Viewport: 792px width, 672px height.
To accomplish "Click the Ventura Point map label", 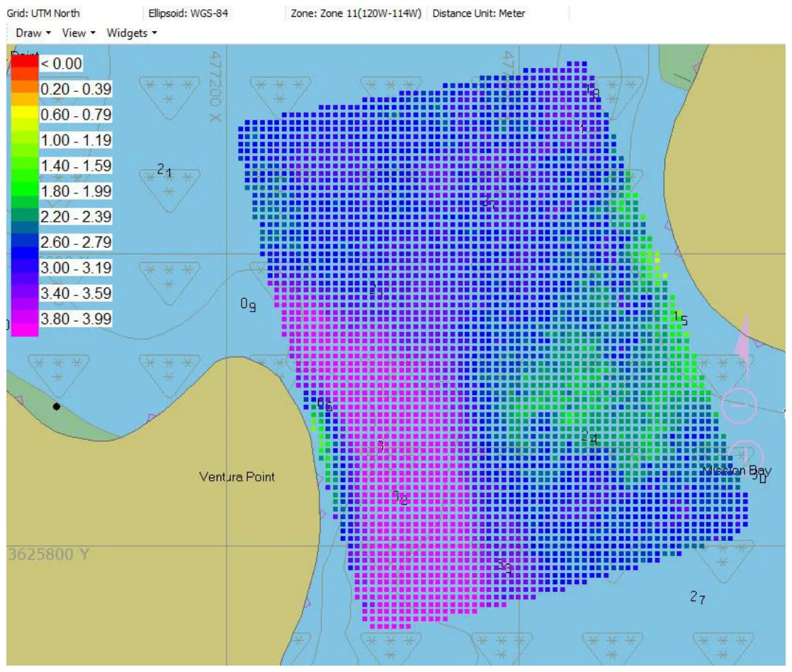I will (x=237, y=477).
